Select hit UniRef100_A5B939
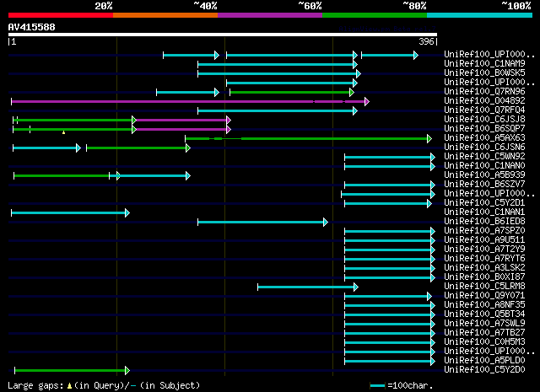540x392 pixels. click(x=484, y=175)
